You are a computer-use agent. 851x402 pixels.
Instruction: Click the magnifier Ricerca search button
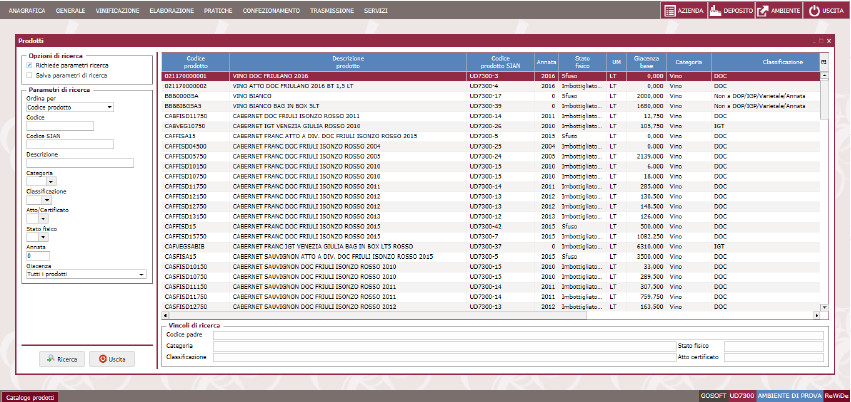click(62, 358)
